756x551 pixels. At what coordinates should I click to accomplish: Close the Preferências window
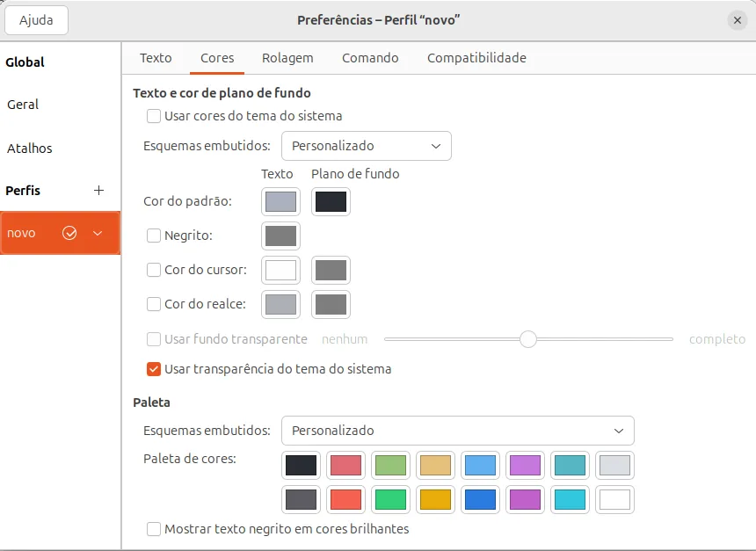(x=737, y=20)
